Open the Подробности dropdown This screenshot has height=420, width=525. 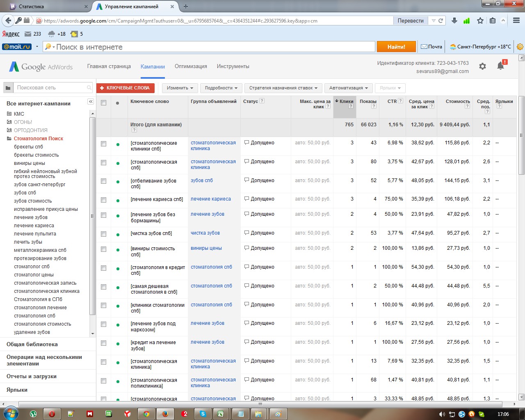(x=221, y=88)
